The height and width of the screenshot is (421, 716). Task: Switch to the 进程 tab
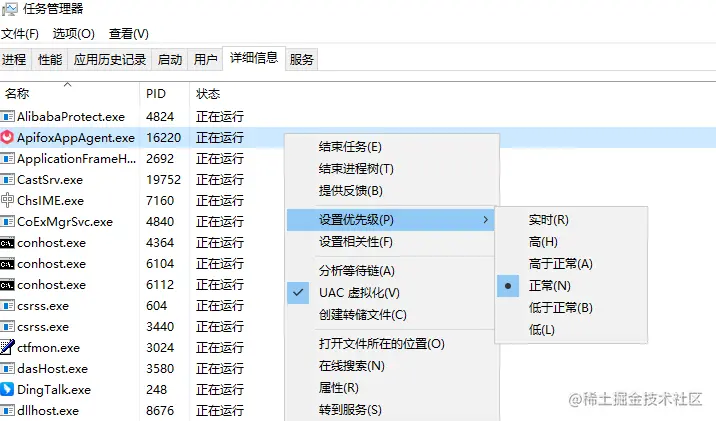15,59
